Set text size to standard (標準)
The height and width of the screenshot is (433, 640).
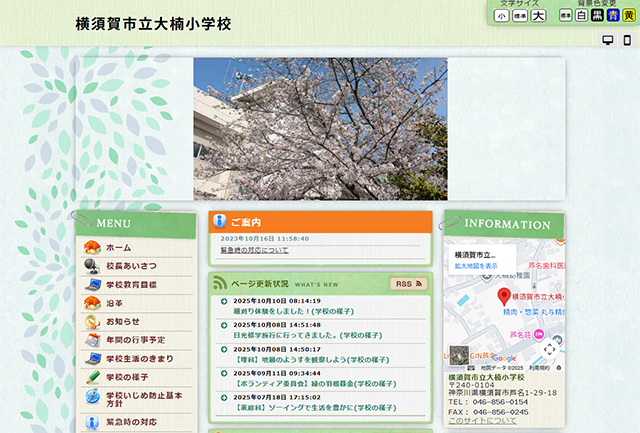click(520, 16)
